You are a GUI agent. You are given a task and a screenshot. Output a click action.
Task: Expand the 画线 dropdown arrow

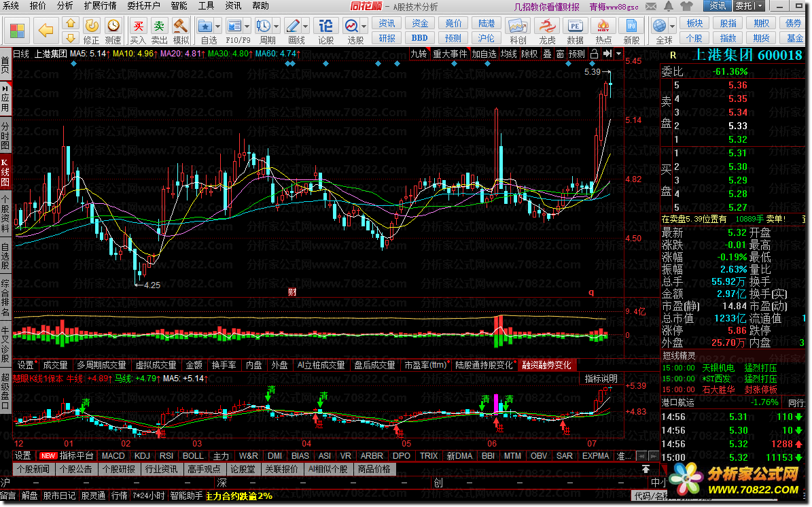(x=306, y=26)
